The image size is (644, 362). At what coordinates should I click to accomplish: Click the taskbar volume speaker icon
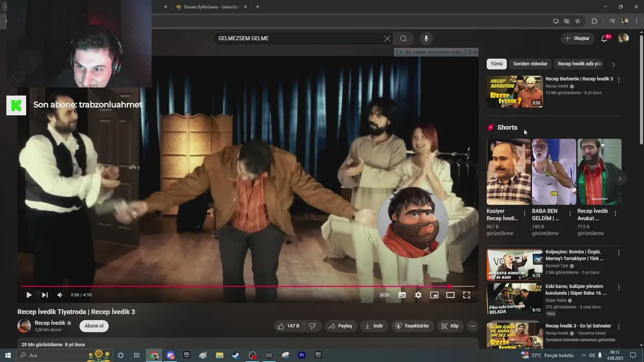[x=592, y=355]
